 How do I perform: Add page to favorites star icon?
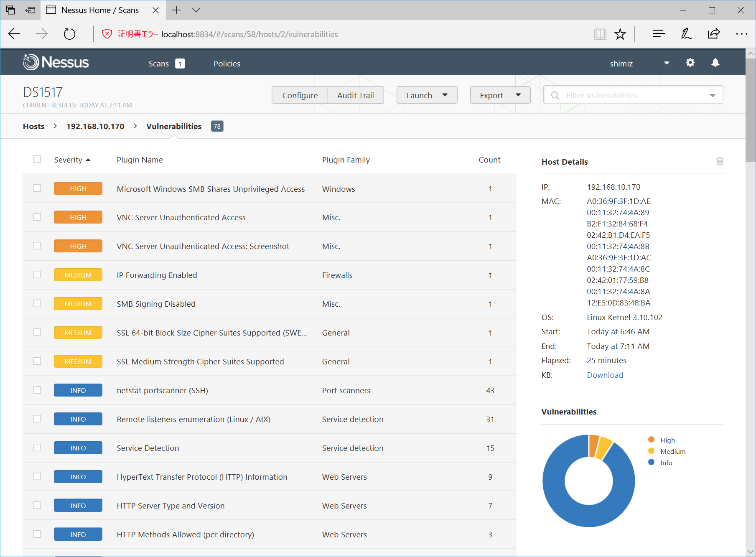(620, 34)
